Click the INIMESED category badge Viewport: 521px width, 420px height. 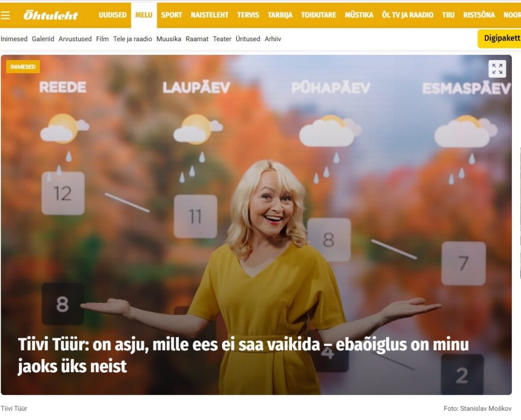23,67
